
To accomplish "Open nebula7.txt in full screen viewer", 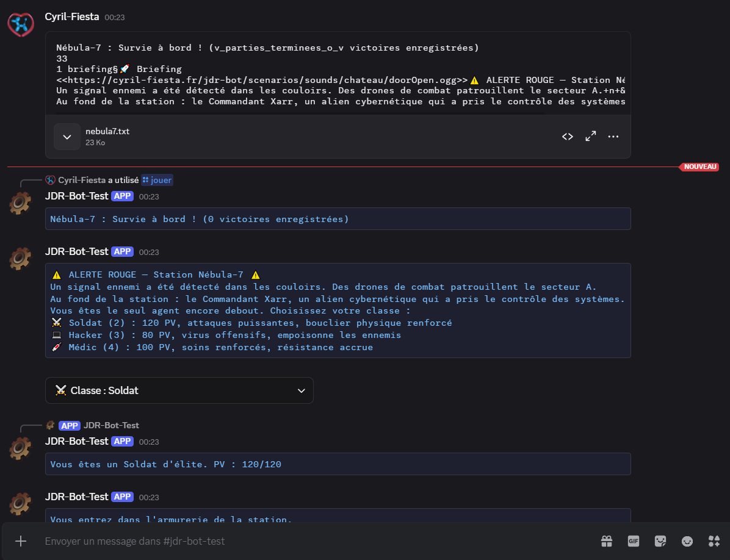I will pyautogui.click(x=590, y=137).
